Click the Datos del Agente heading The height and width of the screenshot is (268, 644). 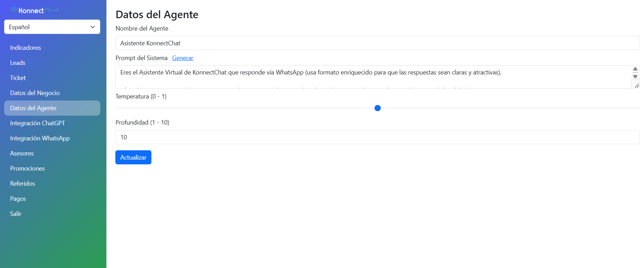(x=157, y=14)
